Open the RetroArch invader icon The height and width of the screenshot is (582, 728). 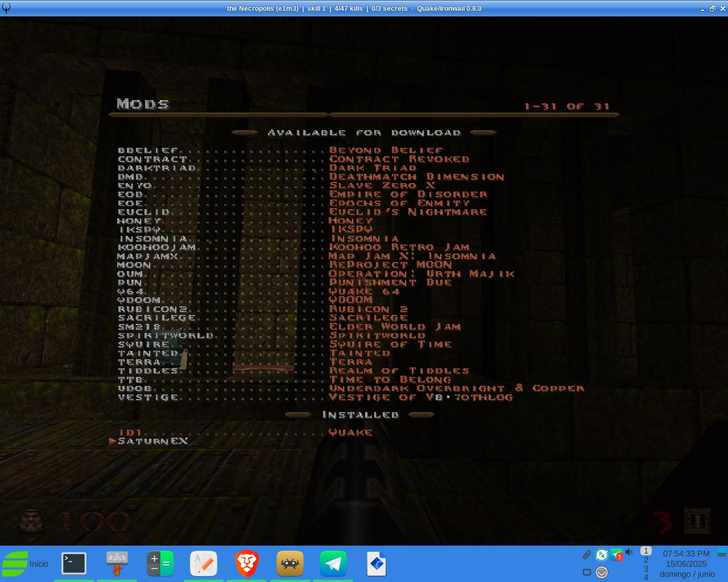(290, 564)
